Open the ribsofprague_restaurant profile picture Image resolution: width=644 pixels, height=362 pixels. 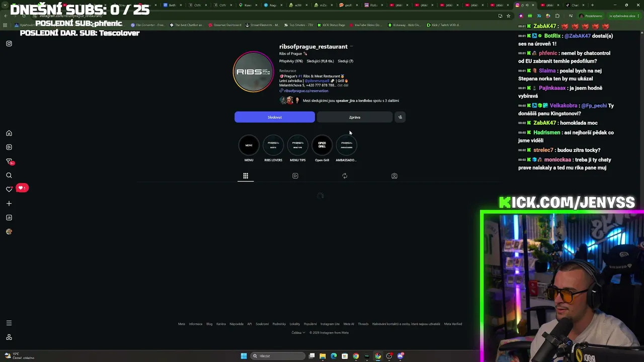coord(253,72)
